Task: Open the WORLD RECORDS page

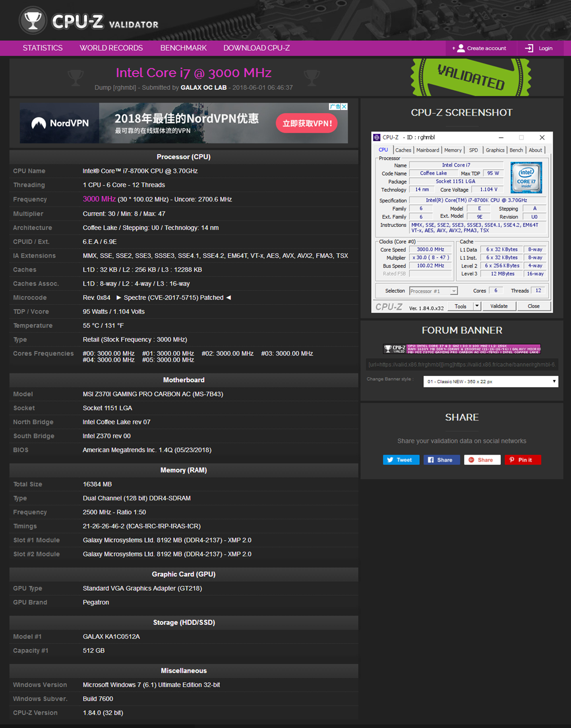Action: tap(111, 48)
